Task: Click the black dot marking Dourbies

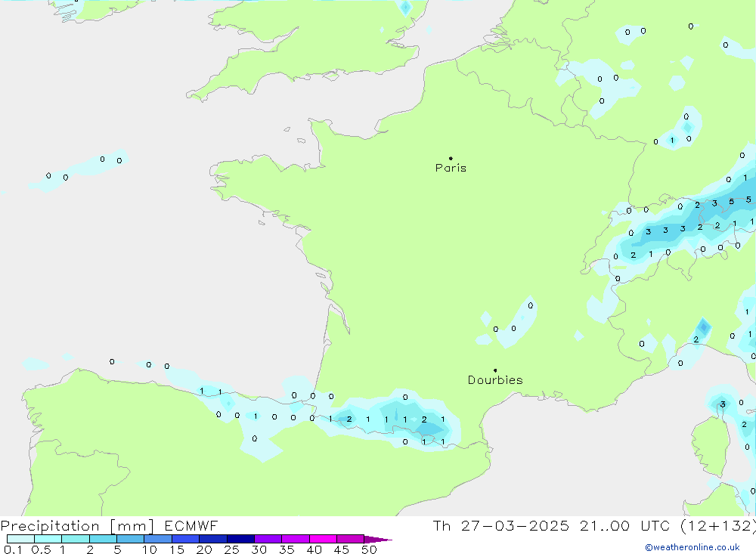Action: tap(495, 370)
